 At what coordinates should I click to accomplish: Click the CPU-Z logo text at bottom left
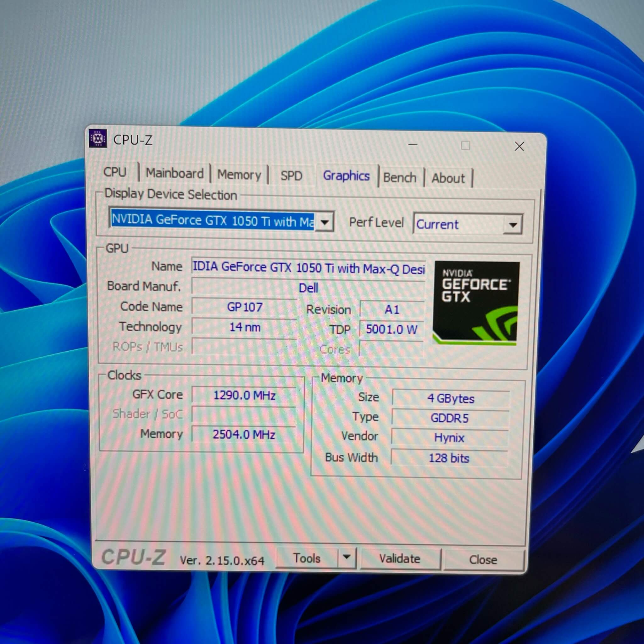click(133, 557)
